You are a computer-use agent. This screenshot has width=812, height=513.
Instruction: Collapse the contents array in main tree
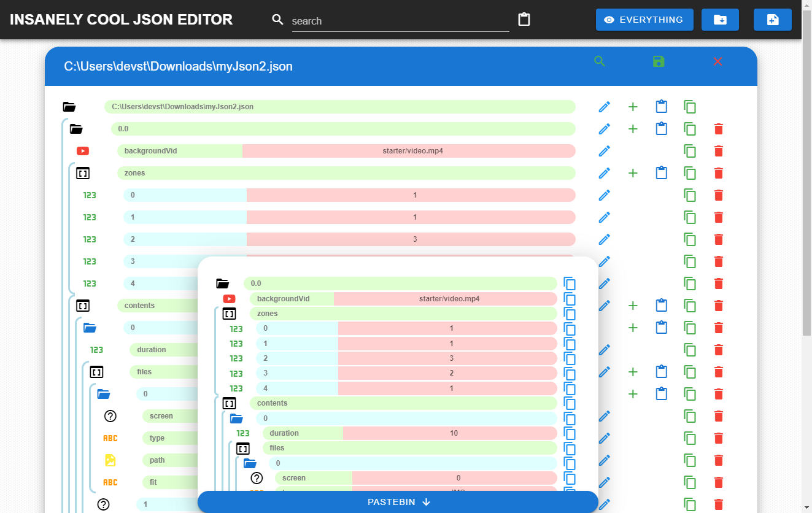point(83,306)
